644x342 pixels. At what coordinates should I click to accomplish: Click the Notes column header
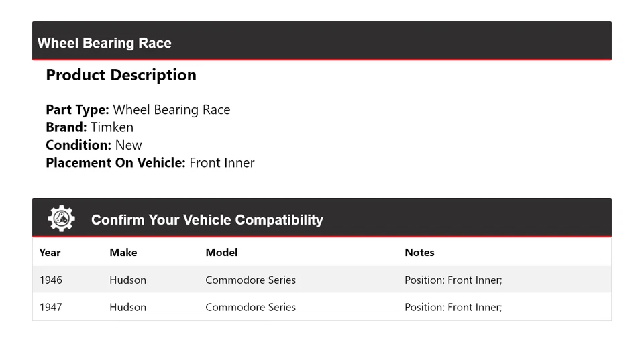419,253
